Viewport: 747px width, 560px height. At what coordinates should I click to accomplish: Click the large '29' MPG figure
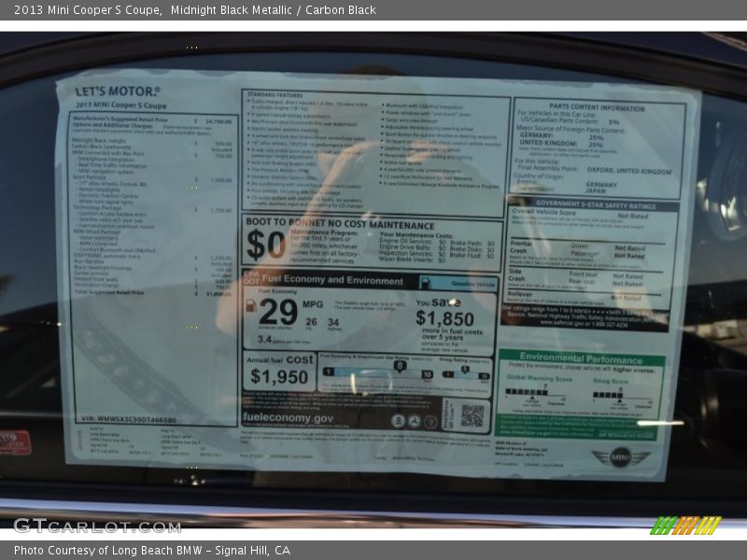pyautogui.click(x=278, y=313)
